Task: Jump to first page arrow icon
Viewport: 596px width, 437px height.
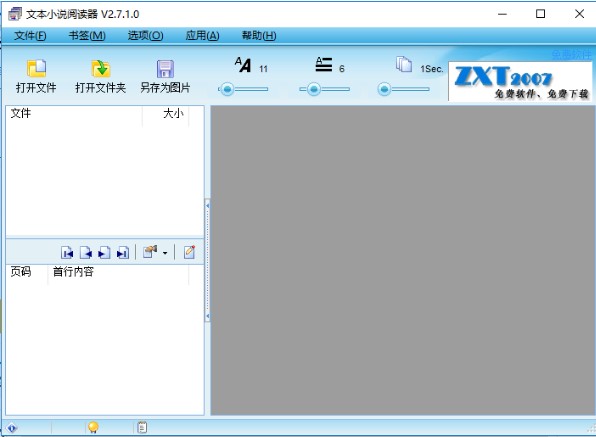Action: (67, 252)
